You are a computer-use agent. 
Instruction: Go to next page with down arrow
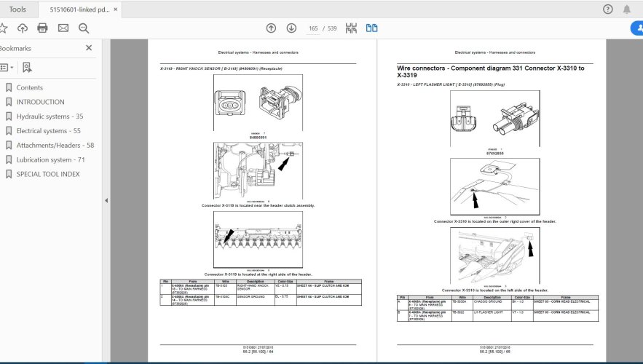click(291, 28)
